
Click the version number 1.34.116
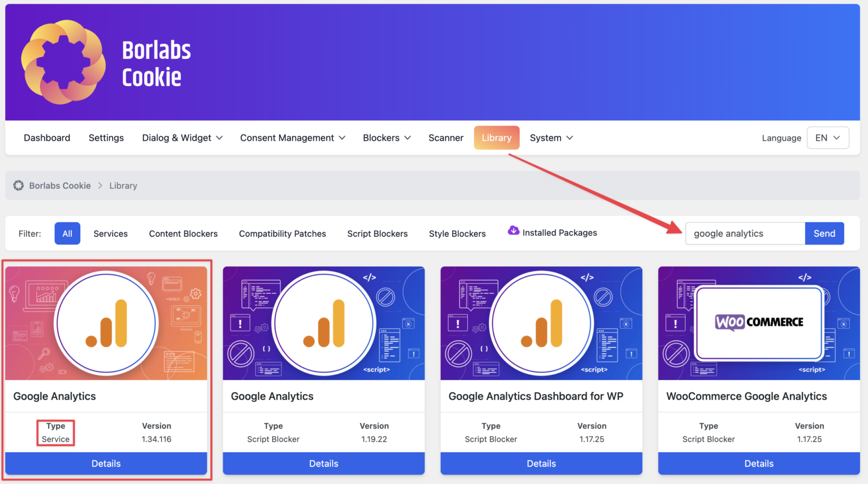pos(157,439)
